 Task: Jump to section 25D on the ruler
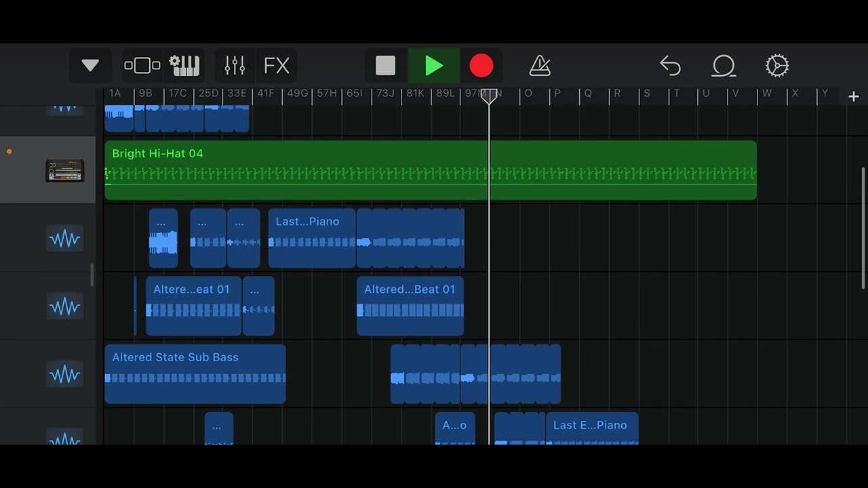(x=209, y=94)
